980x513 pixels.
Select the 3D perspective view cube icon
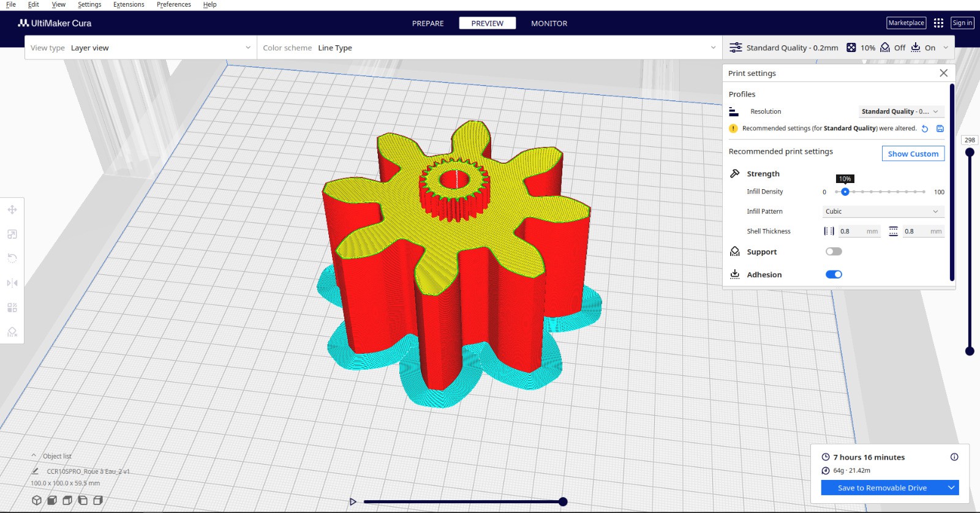tap(37, 500)
